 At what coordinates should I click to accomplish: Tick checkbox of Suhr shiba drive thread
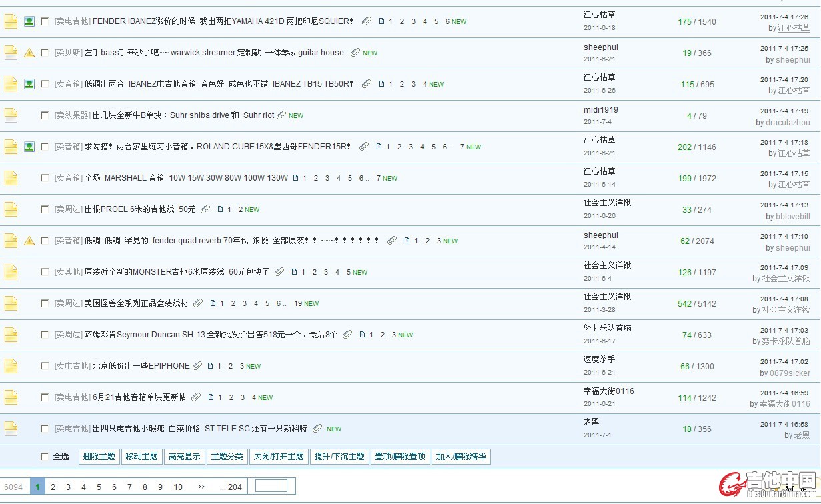pyautogui.click(x=45, y=115)
